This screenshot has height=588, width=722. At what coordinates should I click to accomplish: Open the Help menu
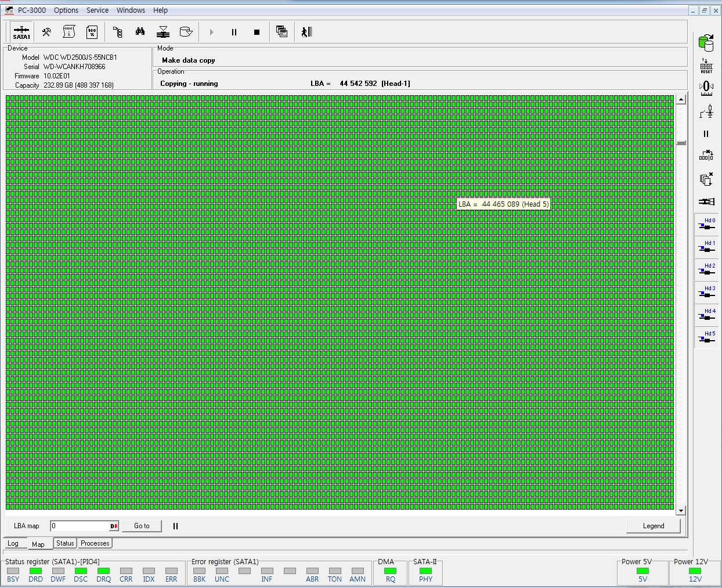pos(161,10)
